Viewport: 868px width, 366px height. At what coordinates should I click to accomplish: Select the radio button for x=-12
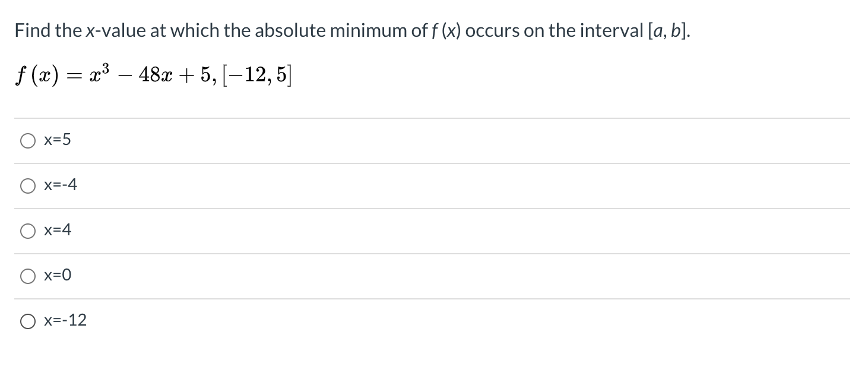[x=27, y=320]
